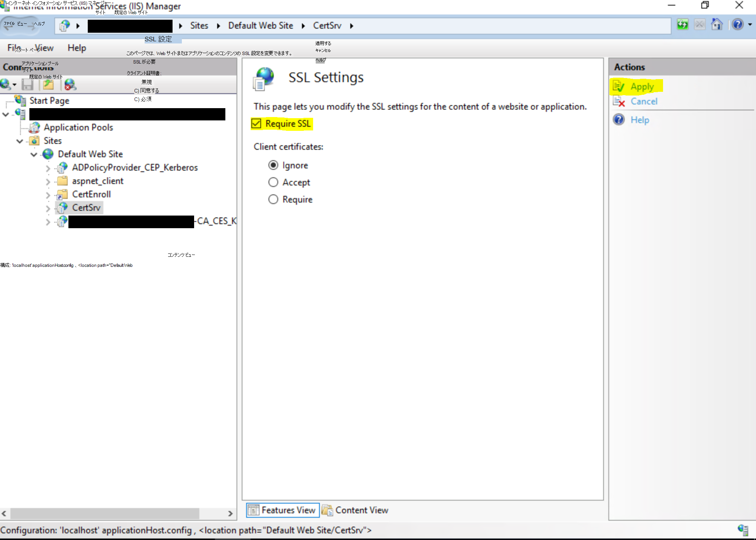Click the Default Web Site globe icon
756x540 pixels.
tap(48, 154)
